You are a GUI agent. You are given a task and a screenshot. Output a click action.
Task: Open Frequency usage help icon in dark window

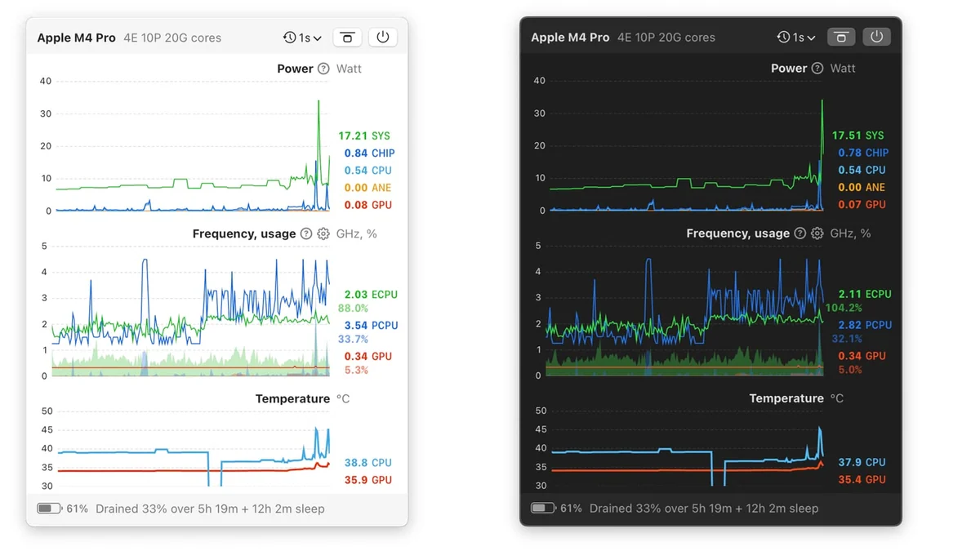point(800,233)
